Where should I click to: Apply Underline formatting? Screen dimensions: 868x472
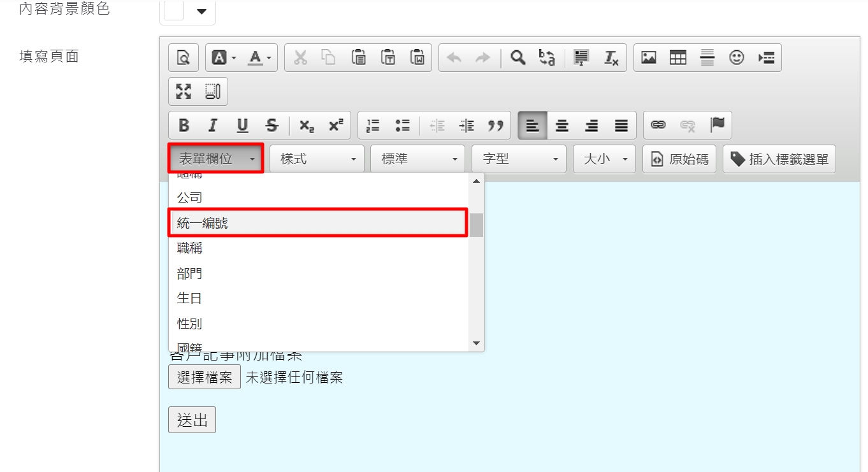242,125
